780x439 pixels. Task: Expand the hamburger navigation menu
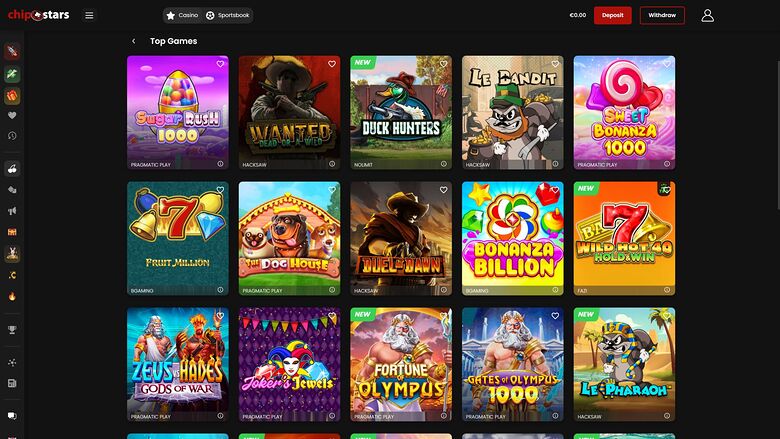click(x=89, y=15)
